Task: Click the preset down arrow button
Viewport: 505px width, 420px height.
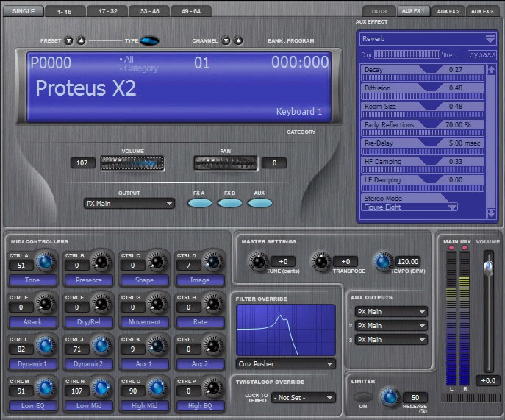Action: 68,41
